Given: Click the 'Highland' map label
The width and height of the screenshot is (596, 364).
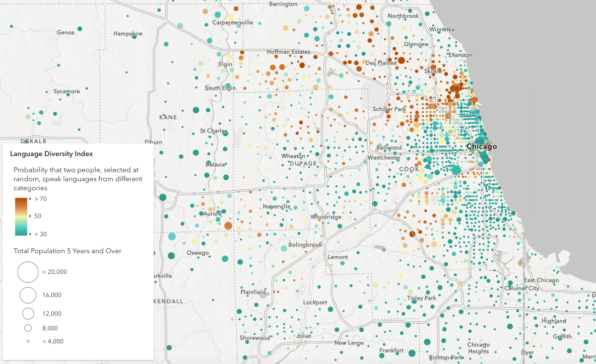Looking at the screenshot, I should [554, 321].
